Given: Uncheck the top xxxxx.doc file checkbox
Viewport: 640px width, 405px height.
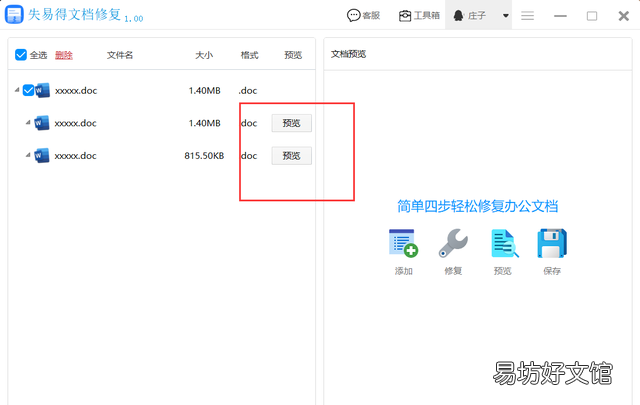Looking at the screenshot, I should click(x=28, y=90).
